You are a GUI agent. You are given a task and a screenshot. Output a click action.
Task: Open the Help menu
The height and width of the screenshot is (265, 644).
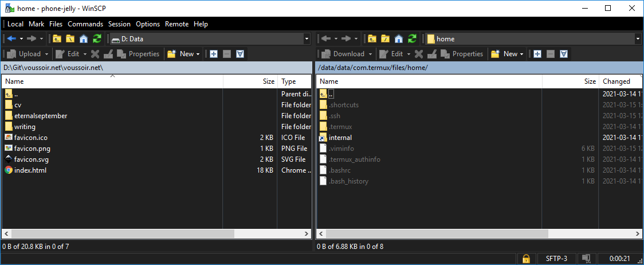(201, 24)
